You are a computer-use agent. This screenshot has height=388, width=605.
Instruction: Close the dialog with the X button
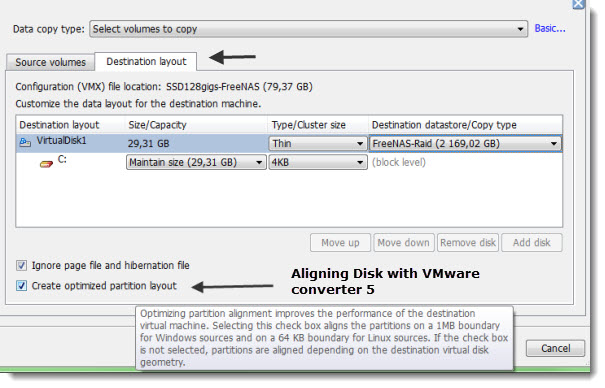pos(578,4)
